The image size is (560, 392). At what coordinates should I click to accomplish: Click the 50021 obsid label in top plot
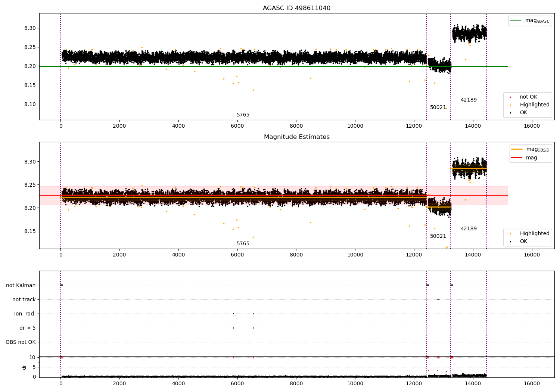point(438,107)
